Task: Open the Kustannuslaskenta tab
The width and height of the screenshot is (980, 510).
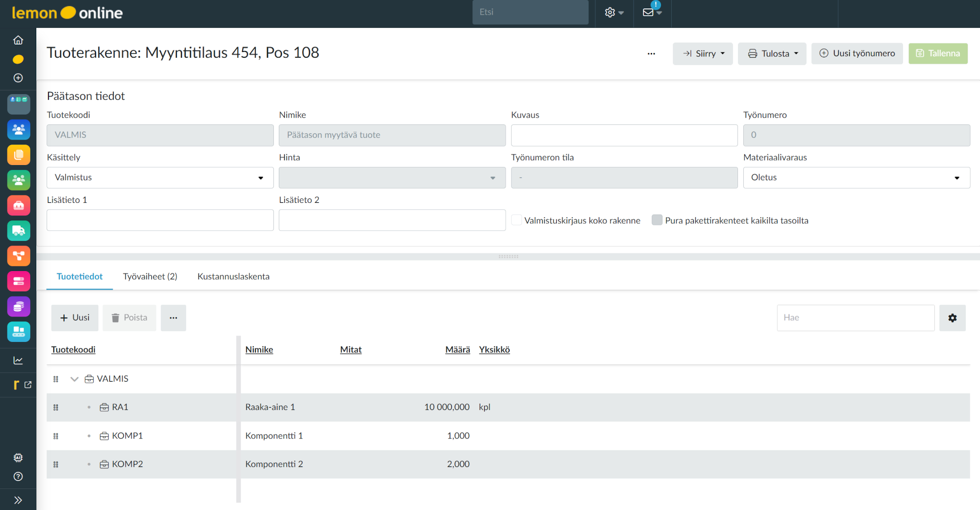Action: click(233, 277)
